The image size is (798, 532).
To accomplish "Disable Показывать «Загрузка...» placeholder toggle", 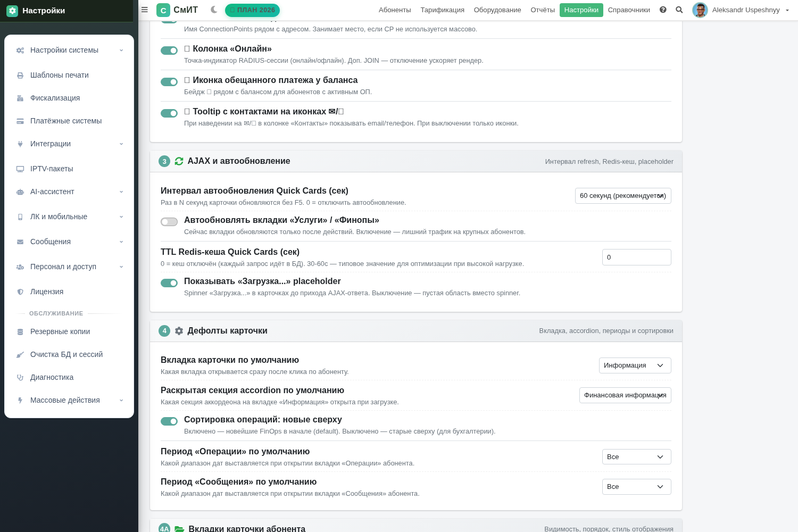I will click(x=169, y=283).
